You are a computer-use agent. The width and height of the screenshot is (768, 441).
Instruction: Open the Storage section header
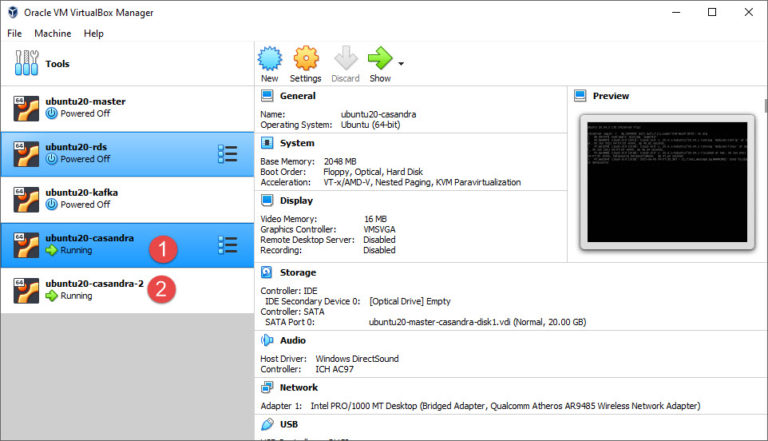[297, 272]
